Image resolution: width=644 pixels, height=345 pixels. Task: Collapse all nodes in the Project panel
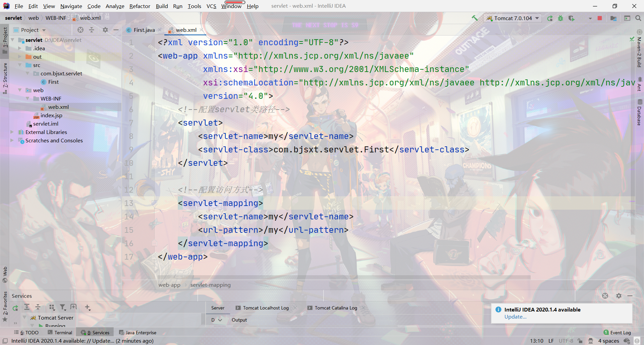pos(92,30)
